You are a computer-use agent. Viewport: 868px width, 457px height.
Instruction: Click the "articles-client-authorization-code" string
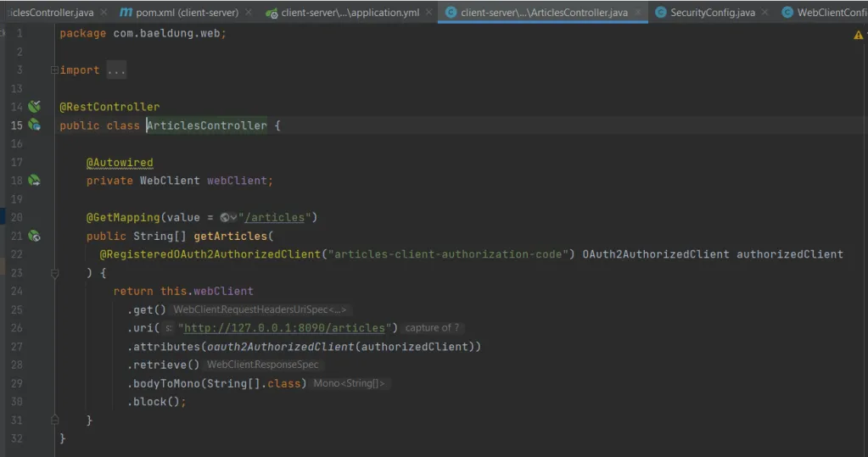point(448,254)
